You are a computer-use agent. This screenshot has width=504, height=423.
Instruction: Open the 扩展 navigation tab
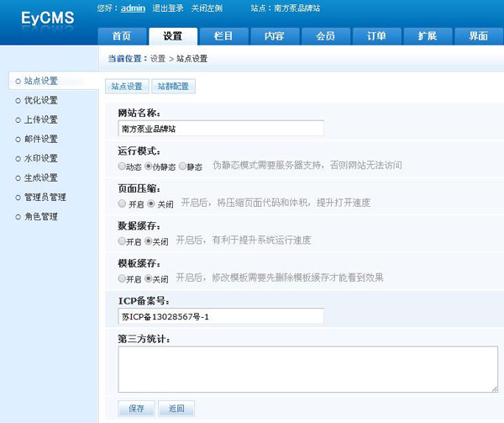(427, 36)
